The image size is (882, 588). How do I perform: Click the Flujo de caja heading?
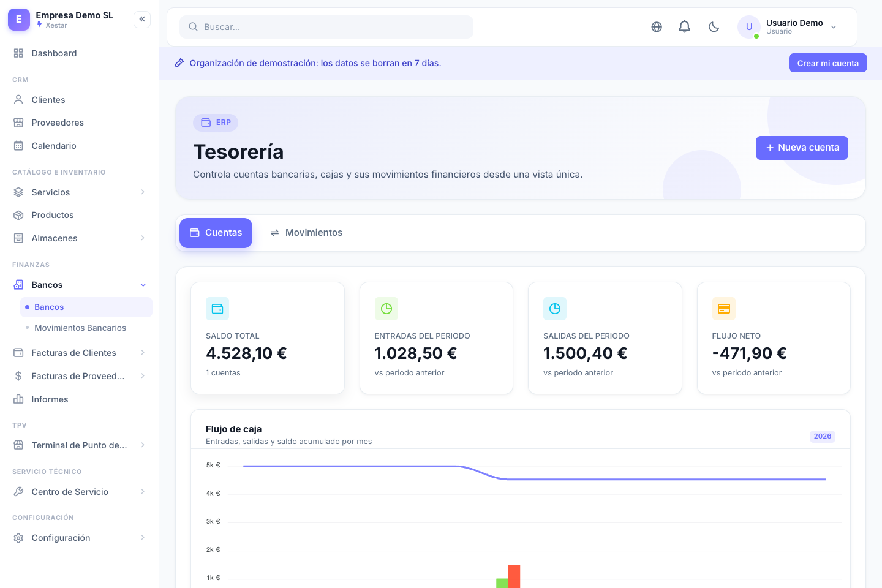[234, 429]
